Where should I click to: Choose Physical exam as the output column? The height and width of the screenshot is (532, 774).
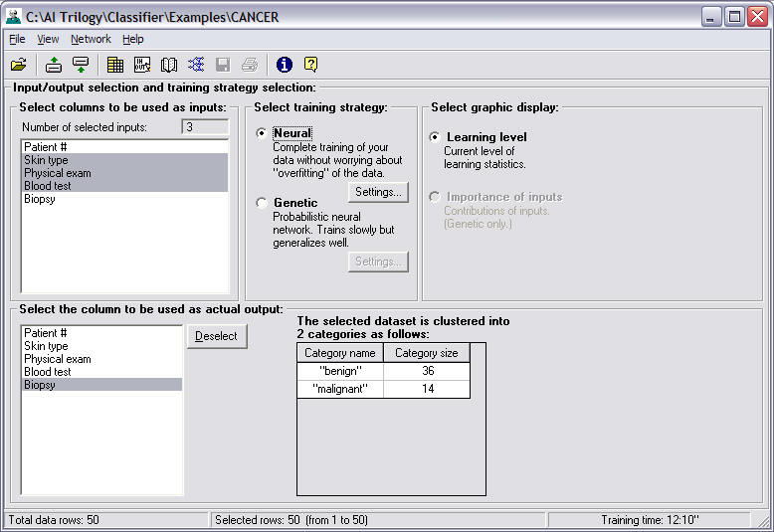102,359
